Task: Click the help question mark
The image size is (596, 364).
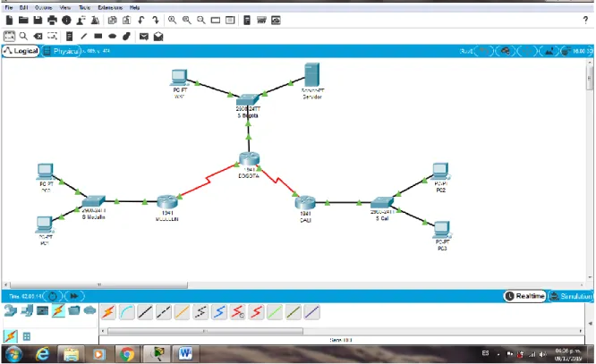Action: [x=585, y=21]
